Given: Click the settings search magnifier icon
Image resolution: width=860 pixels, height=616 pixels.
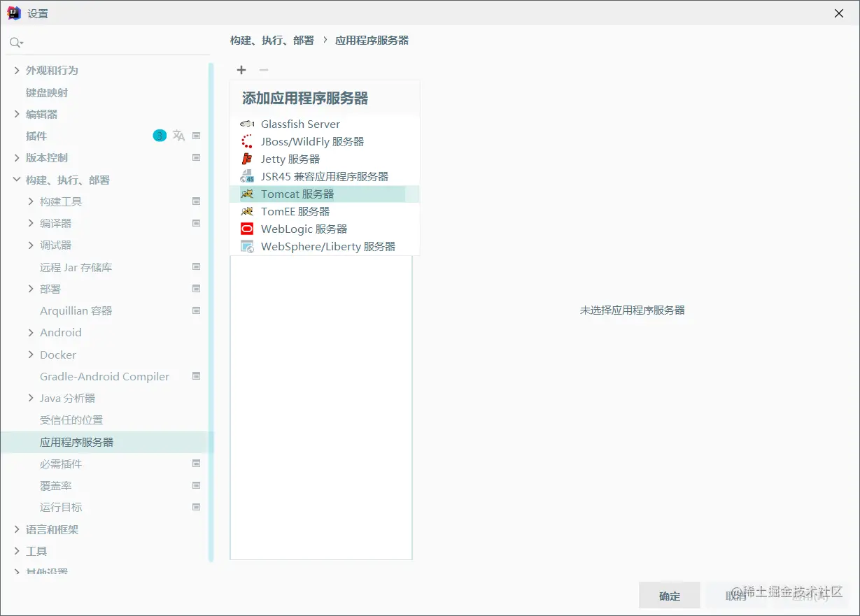Looking at the screenshot, I should [15, 43].
